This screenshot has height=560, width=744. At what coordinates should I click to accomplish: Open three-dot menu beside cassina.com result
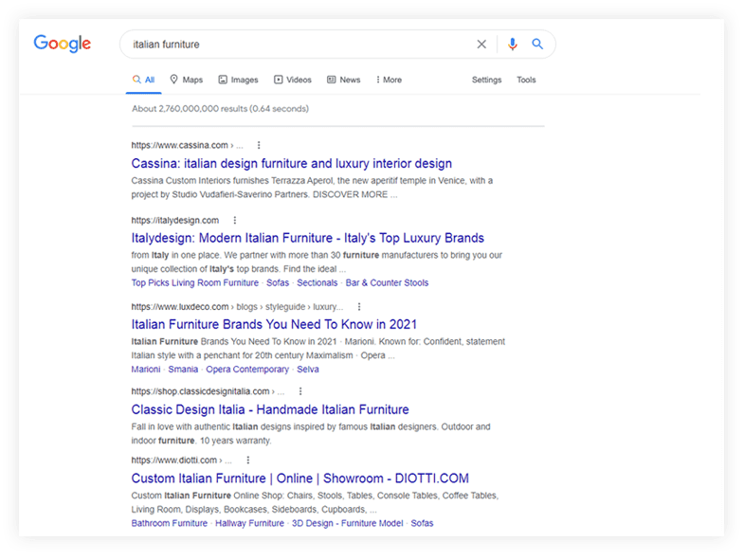(x=259, y=145)
